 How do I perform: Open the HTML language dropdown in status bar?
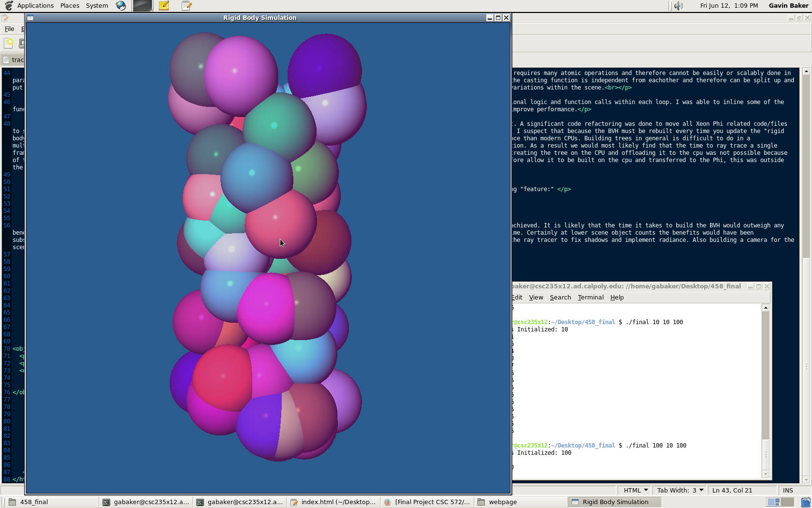click(x=635, y=490)
